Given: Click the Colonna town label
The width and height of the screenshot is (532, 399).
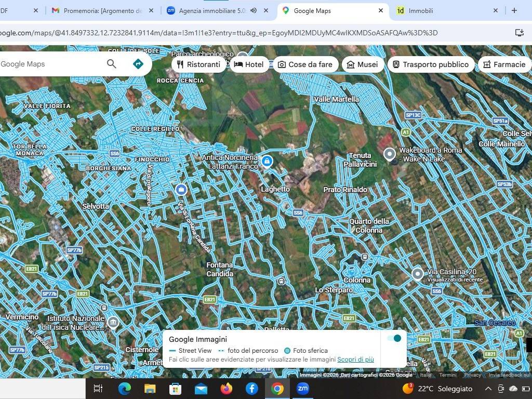Looking at the screenshot, I should [x=357, y=280].
